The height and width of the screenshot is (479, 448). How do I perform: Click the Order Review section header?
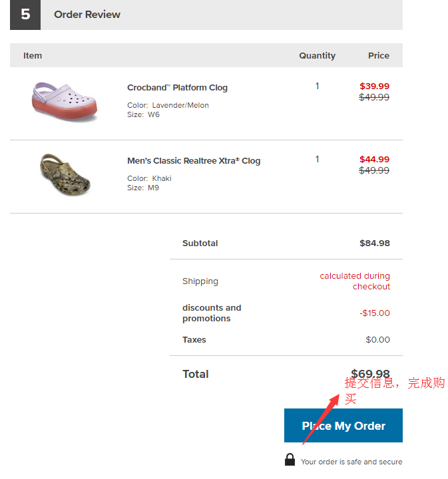click(87, 15)
